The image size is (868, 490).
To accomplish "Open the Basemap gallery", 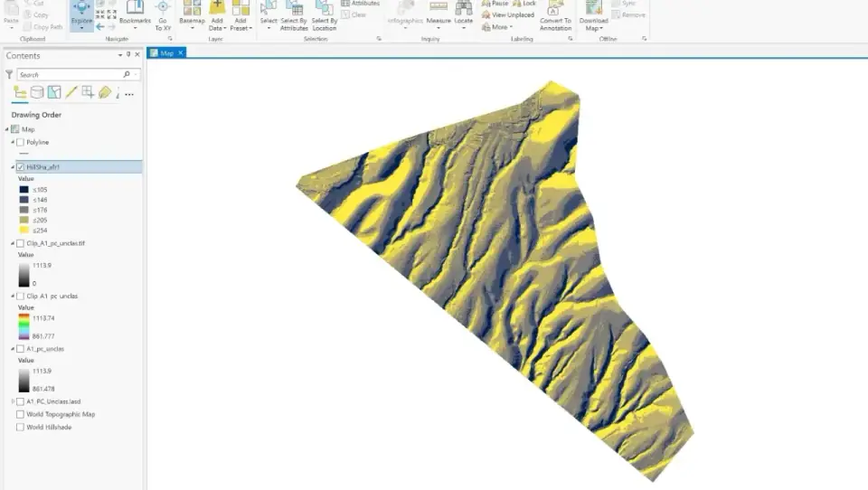I will [x=192, y=15].
